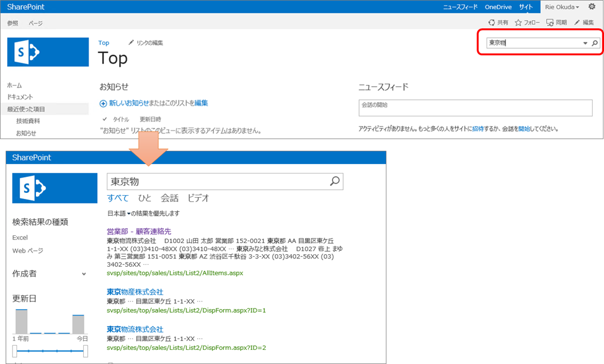Click the SharePoint brand text in top bar
The width and height of the screenshot is (604, 364).
click(x=26, y=7)
